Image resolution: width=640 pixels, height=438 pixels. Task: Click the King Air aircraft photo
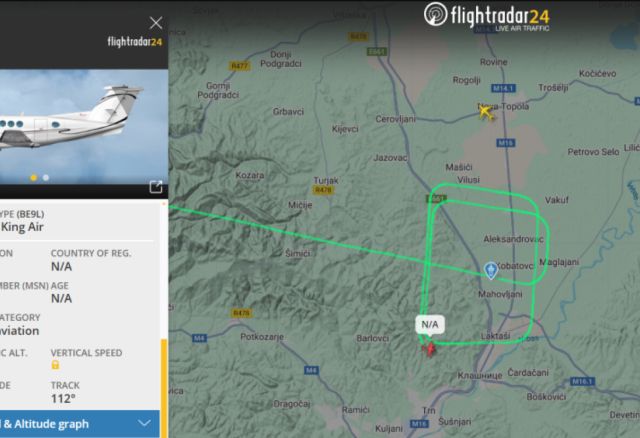tap(84, 127)
